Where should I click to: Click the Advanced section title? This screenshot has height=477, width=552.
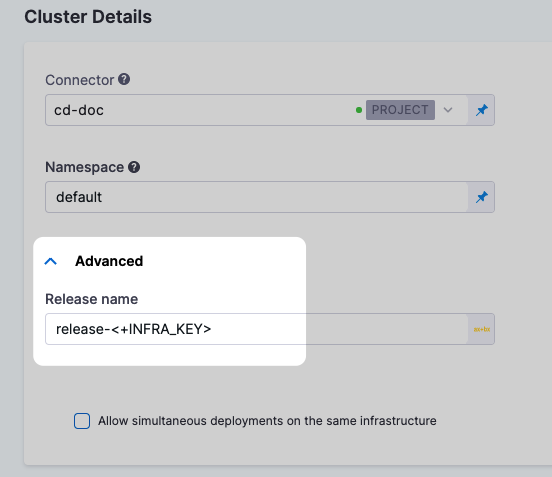click(109, 261)
